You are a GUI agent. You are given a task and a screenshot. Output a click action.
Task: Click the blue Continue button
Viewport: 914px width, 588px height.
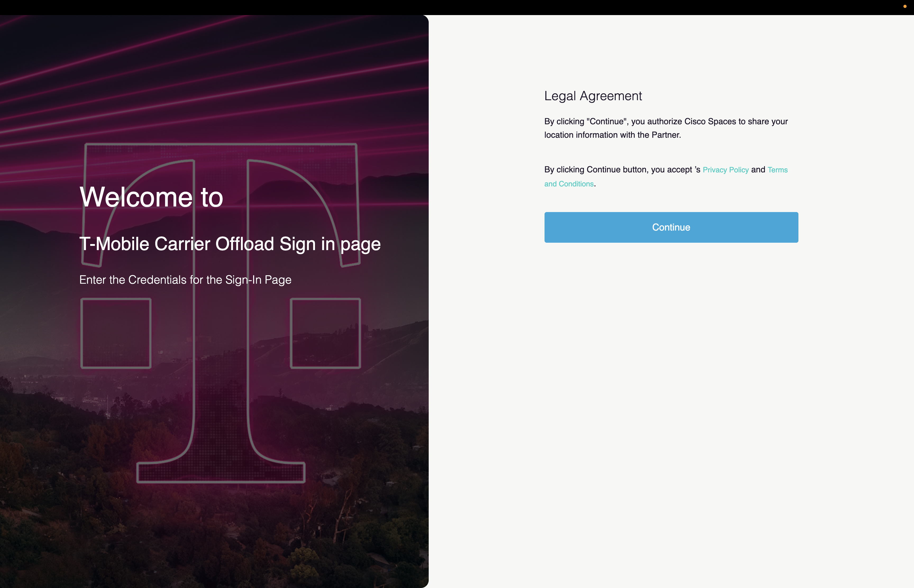(671, 227)
